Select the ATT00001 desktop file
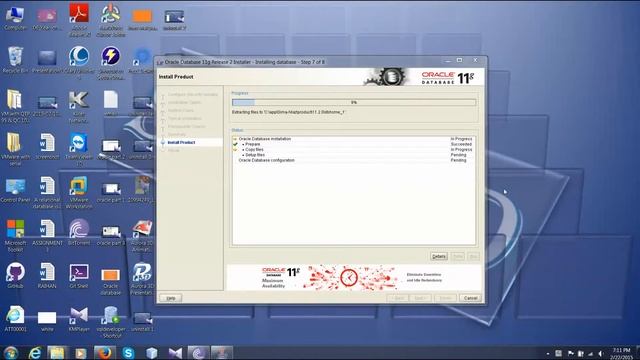640x360 pixels. [x=15, y=319]
